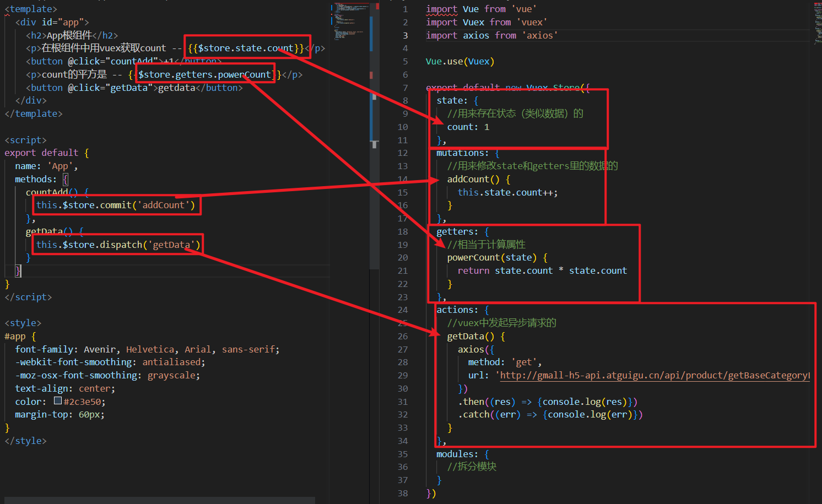This screenshot has height=504, width=822.
Task: Click the "//拆分模块" comment
Action: [x=472, y=467]
